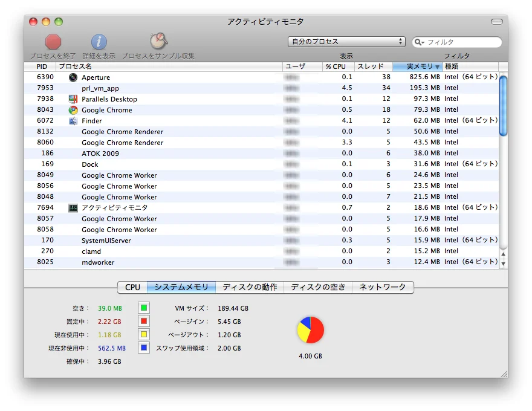Select Google Chrome Renderer row PID 8132

[261, 132]
